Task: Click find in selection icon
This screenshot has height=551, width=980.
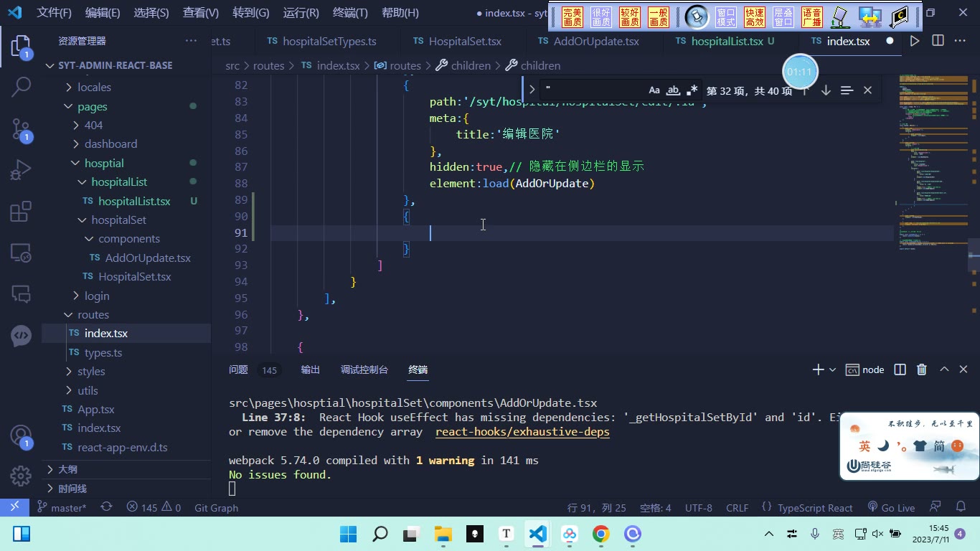Action: (847, 90)
